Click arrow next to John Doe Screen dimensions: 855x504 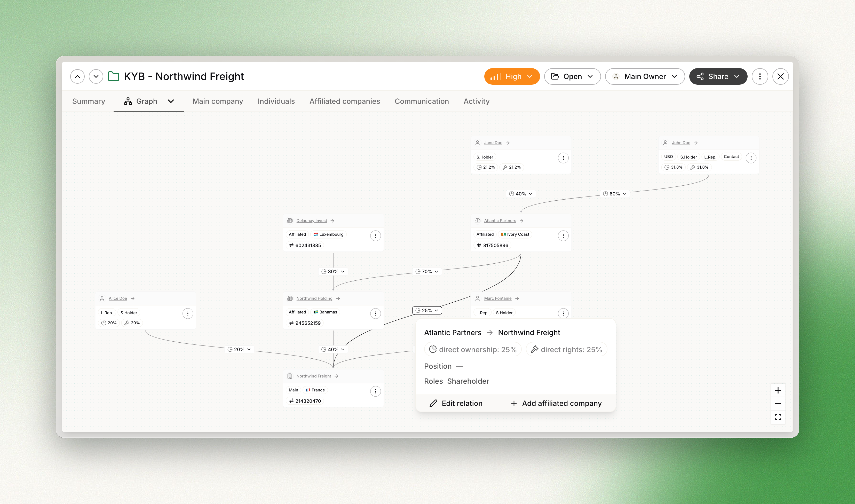click(696, 143)
